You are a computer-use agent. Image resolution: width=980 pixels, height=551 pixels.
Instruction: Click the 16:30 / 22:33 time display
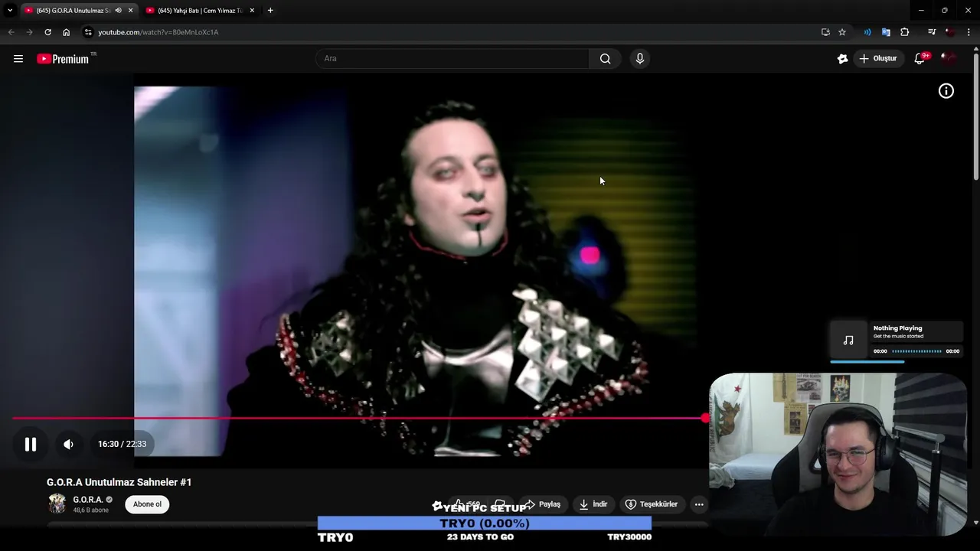122,444
